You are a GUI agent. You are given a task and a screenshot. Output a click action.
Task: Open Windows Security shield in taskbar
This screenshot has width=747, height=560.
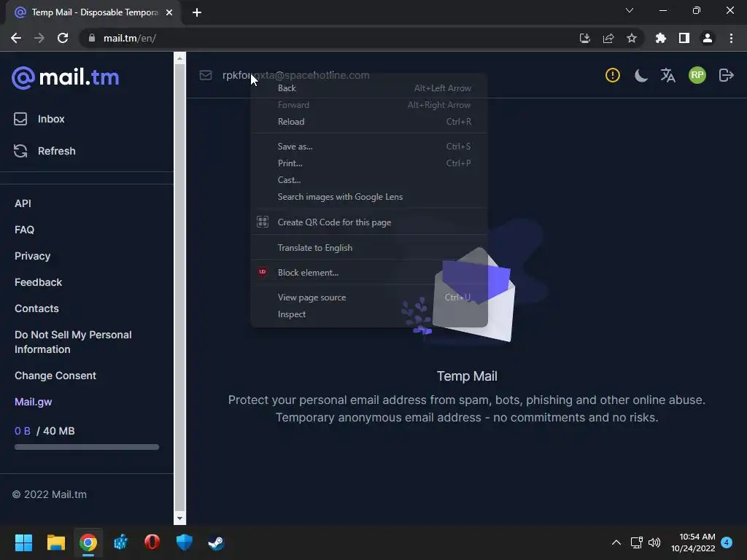click(x=185, y=542)
